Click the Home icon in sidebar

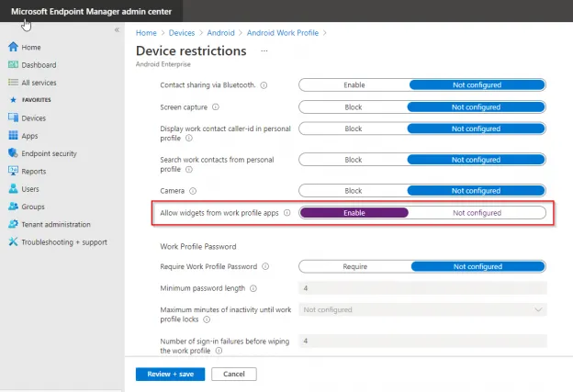[13, 47]
